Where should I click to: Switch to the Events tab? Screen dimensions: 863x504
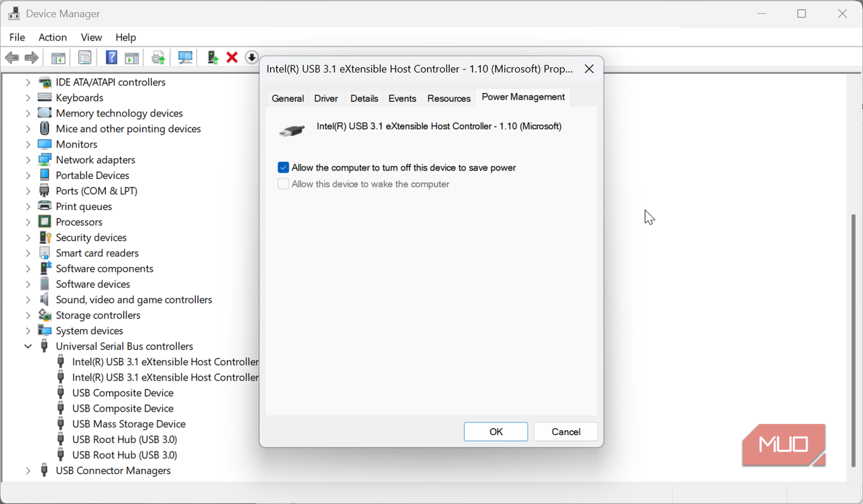(402, 99)
